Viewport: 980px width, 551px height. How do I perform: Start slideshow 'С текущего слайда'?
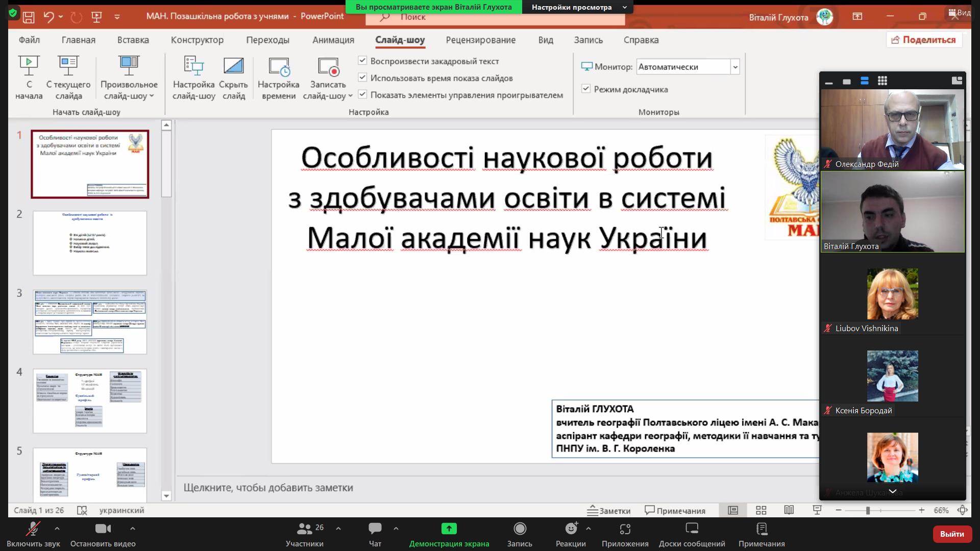[68, 78]
